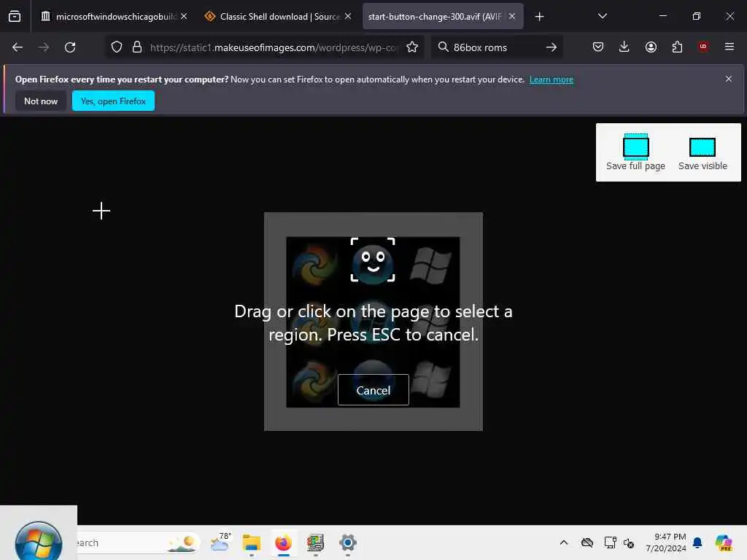The width and height of the screenshot is (747, 560).
Task: Click Yes, open Firefox button
Action: point(113,101)
